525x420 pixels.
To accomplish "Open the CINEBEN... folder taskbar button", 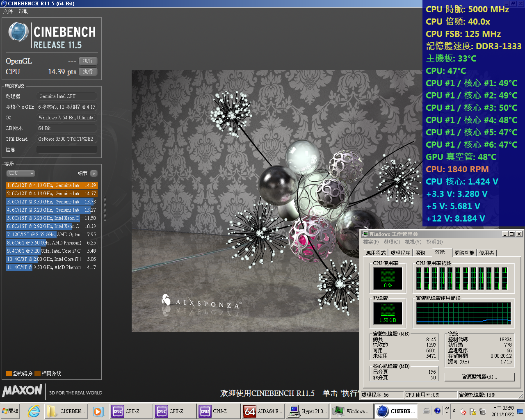I will click(66, 411).
